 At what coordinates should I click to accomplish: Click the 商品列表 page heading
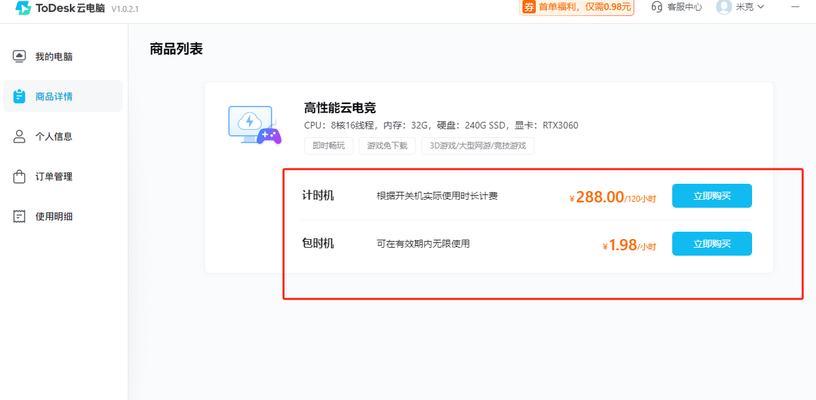(x=176, y=49)
